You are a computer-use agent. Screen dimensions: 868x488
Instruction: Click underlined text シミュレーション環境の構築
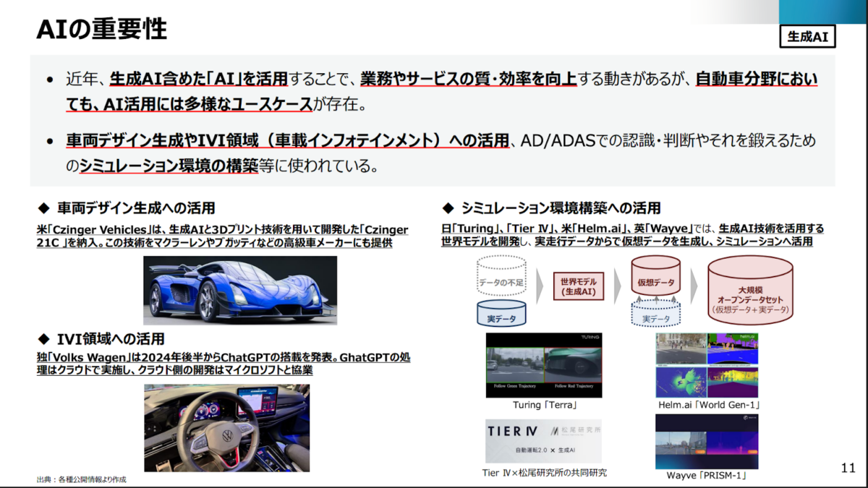pyautogui.click(x=168, y=166)
